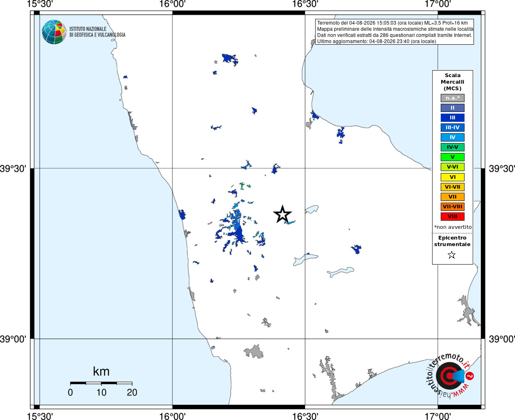
Task: Click the 'Terremoto del 04-08-2026' header line
Action: tap(392, 23)
